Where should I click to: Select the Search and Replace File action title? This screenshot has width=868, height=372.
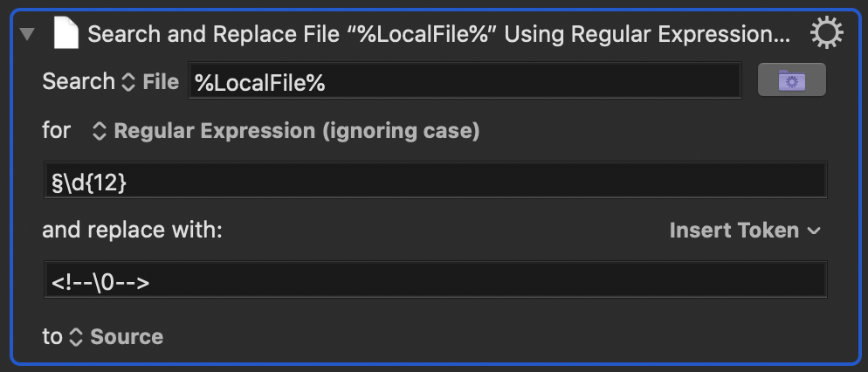[x=439, y=35]
